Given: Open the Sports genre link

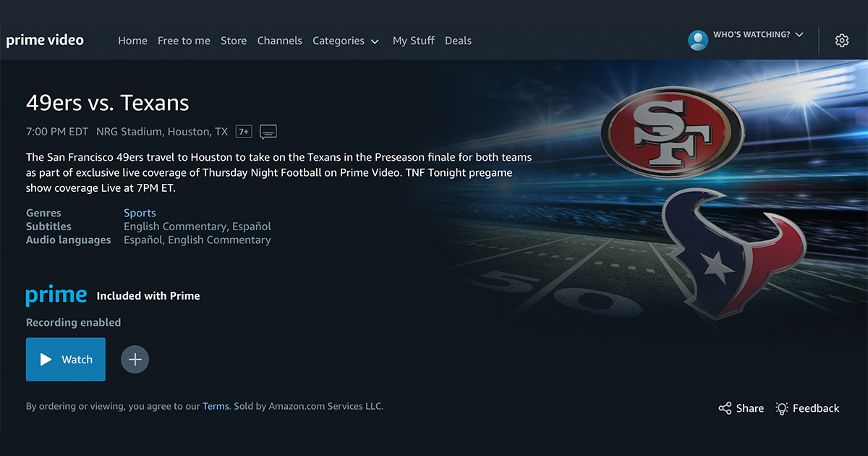Looking at the screenshot, I should pos(140,213).
